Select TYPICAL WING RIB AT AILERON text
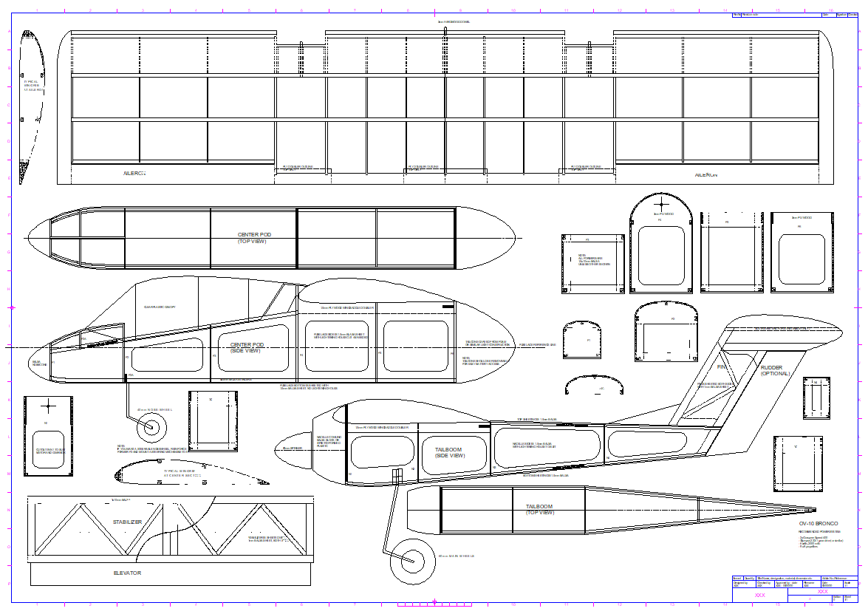The width and height of the screenshot is (868, 614). coord(33,85)
